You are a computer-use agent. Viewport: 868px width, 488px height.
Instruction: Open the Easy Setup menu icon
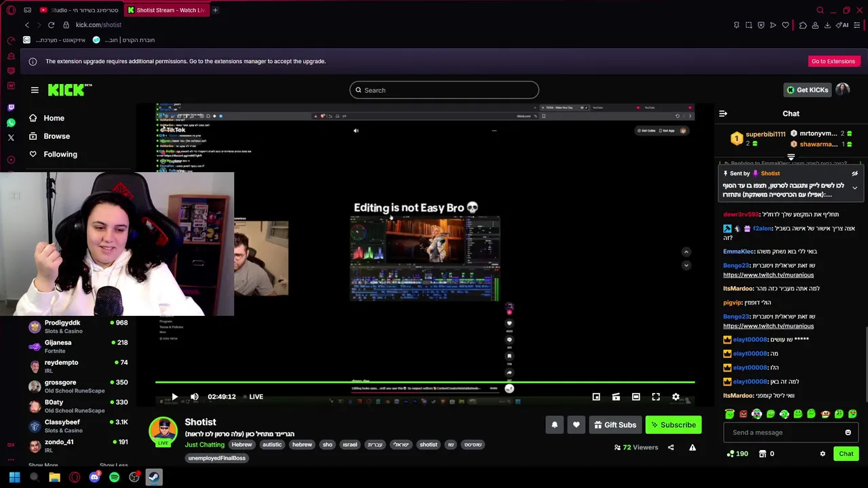coord(857,25)
